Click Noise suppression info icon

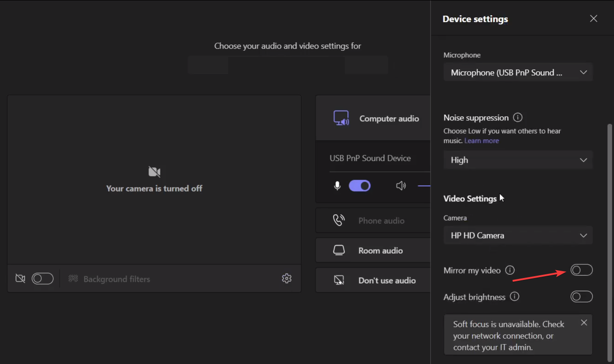point(517,118)
